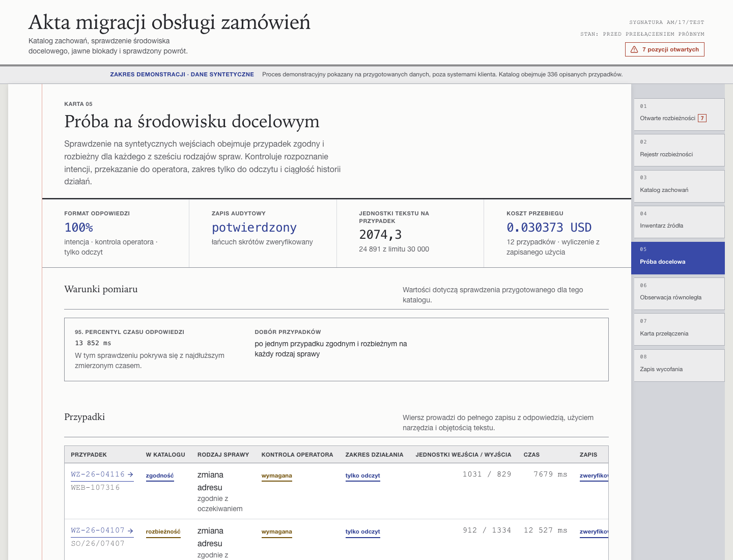Click the 2074,3 text units value
Viewport: 733px width, 560px height.
pos(380,235)
